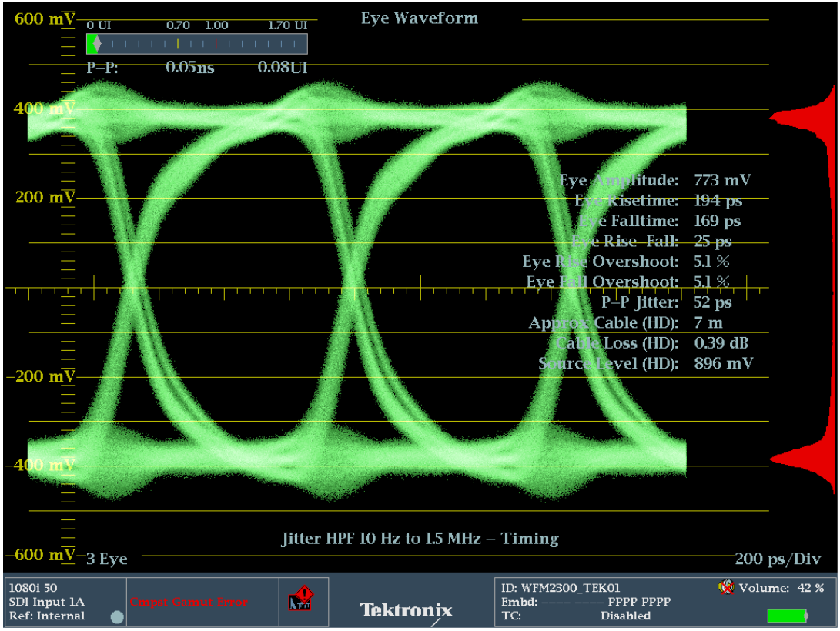
Task: Click the 1080i 50 format label
Action: [x=33, y=588]
